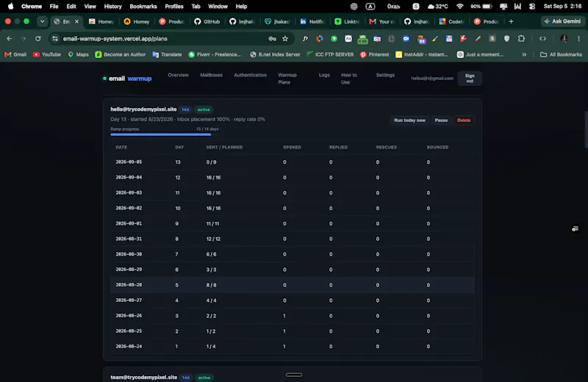Open the YouTube bookmark

47,54
